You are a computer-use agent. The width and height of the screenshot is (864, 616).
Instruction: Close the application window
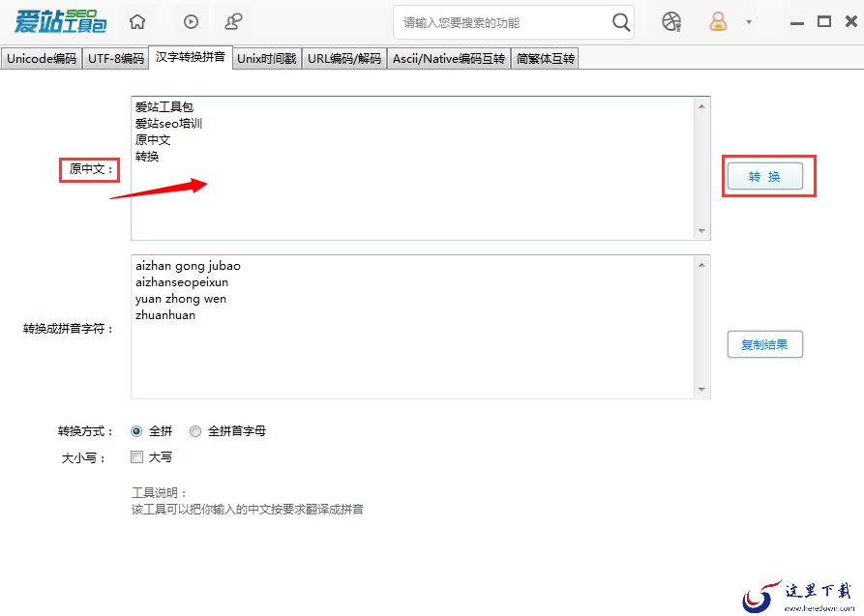(x=850, y=21)
